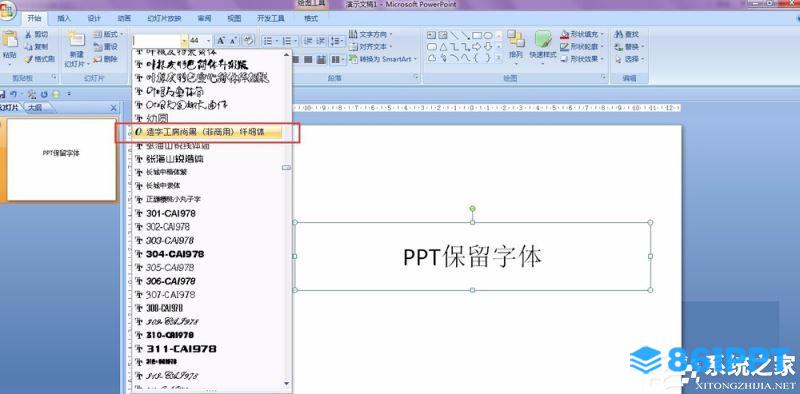Select the rectangle shape in shapes gallery
The image size is (800, 394).
(477, 35)
